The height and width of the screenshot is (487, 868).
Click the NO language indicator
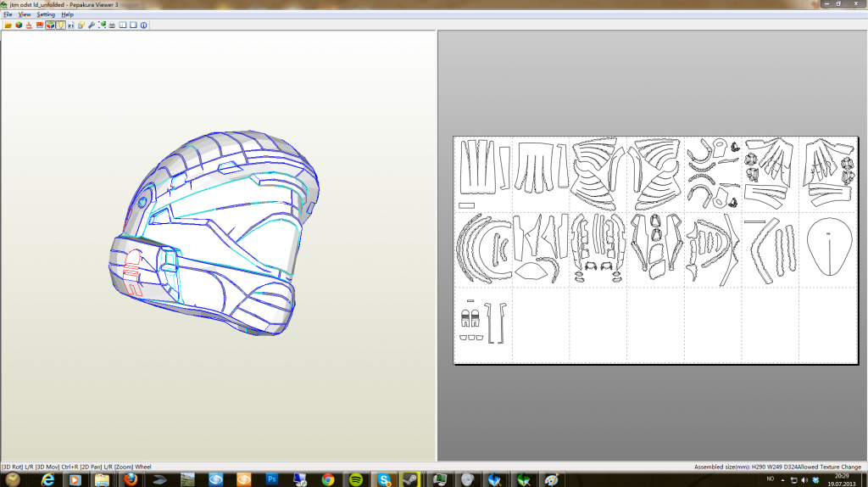(x=770, y=479)
